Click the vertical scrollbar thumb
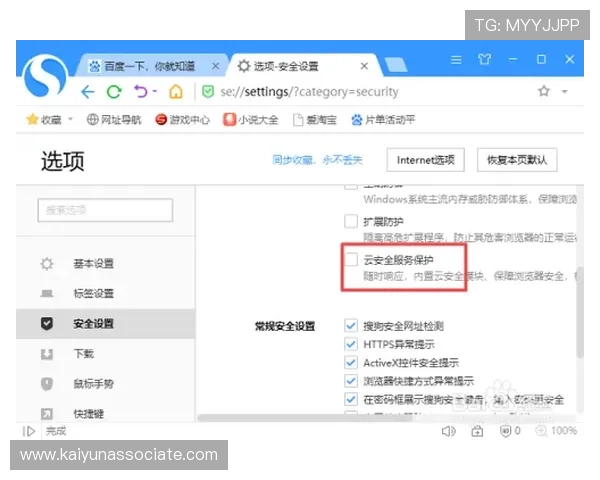The height and width of the screenshot is (480, 600). click(x=580, y=312)
